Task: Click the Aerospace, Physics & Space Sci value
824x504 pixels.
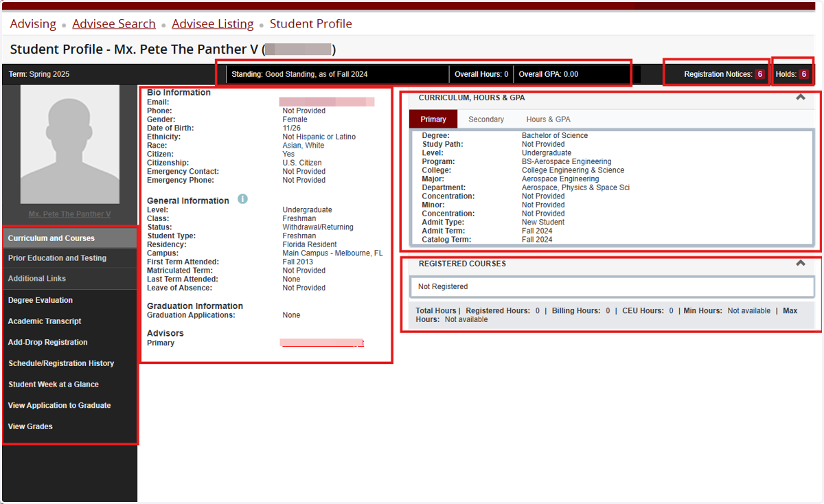Action: click(575, 187)
